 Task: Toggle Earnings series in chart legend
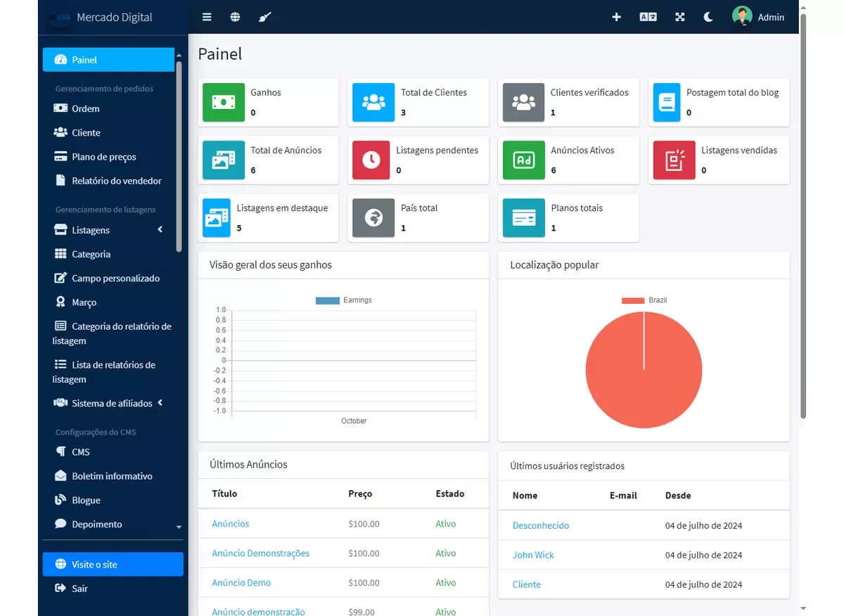[344, 300]
